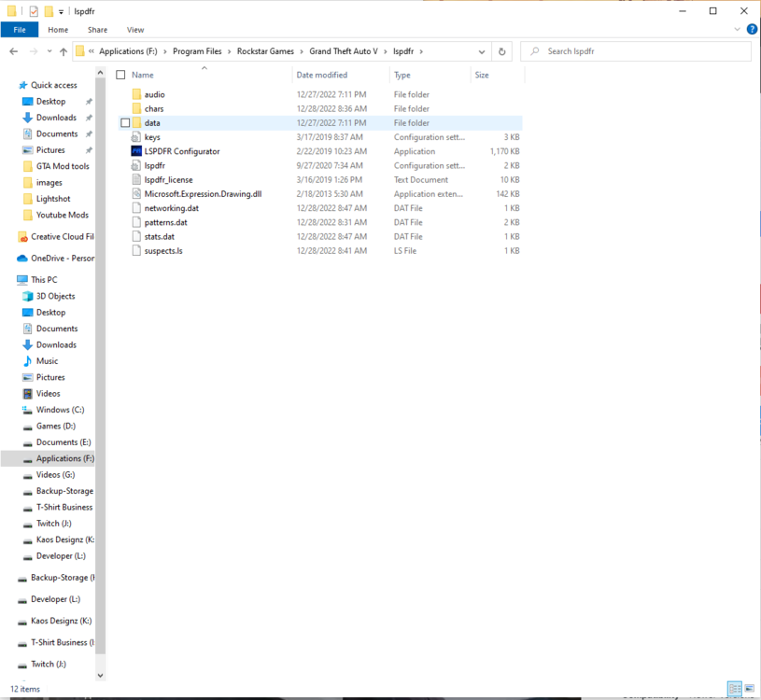Click the navigation pane scroll up arrow
Screen dimensions: 761x700
tap(101, 73)
